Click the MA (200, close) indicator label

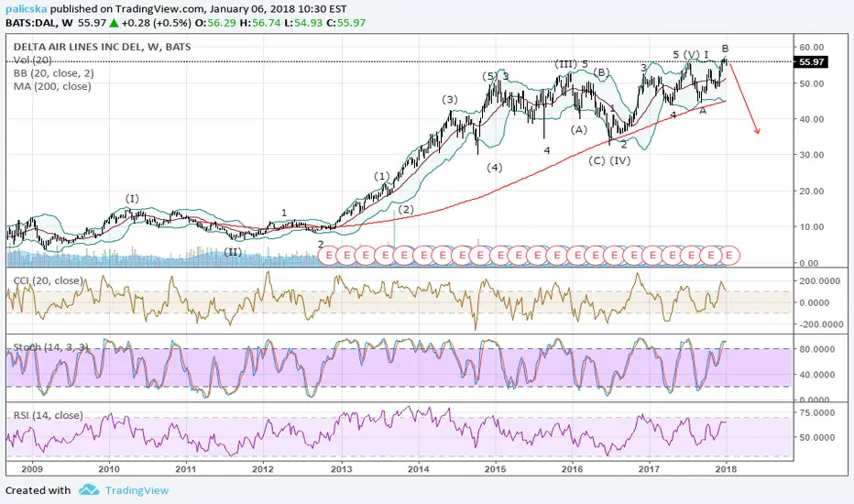pos(52,86)
